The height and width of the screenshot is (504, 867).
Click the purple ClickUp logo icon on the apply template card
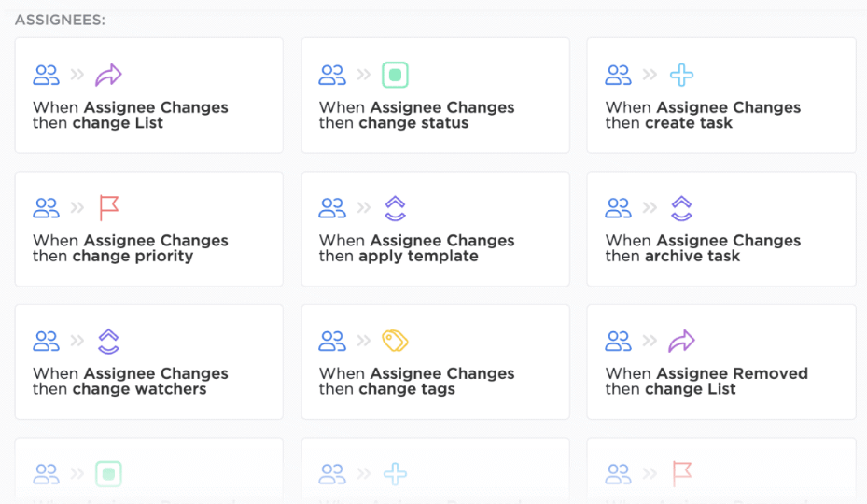click(396, 208)
